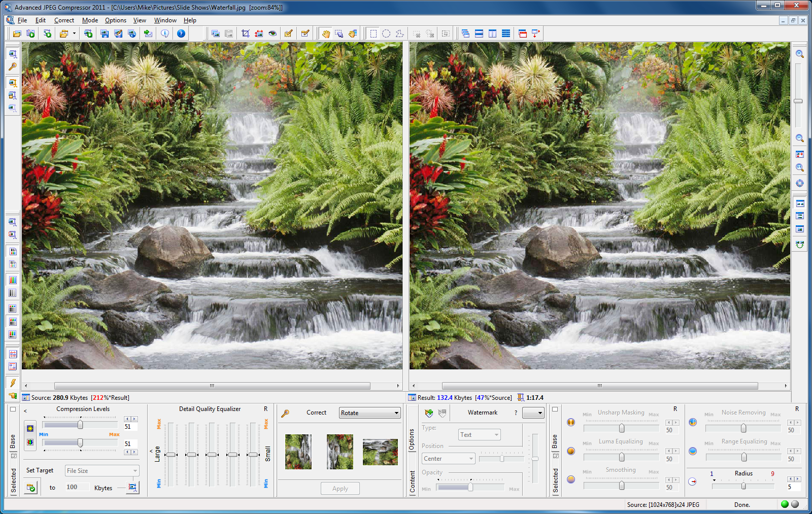Image resolution: width=812 pixels, height=514 pixels.
Task: Click the Zoom In icon on right panel
Action: (x=800, y=53)
